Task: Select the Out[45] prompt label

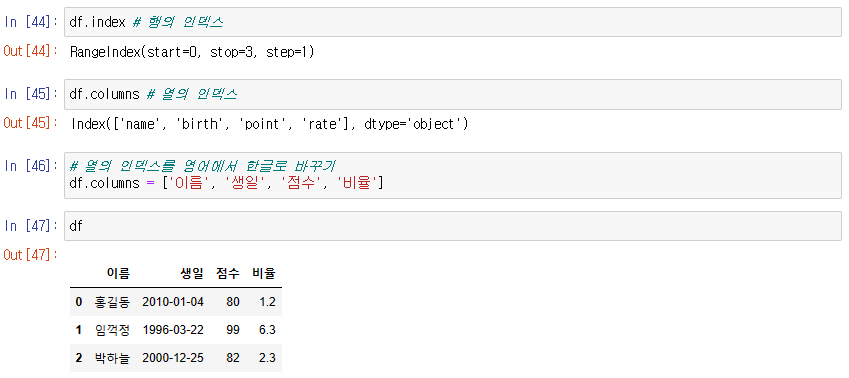Action: 30,123
